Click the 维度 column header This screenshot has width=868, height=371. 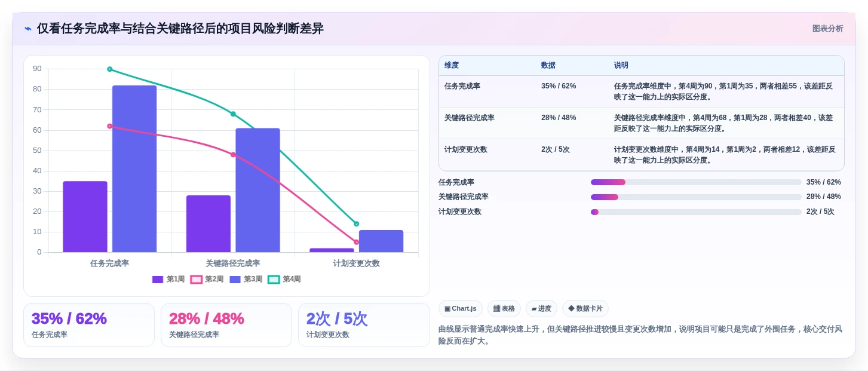click(x=452, y=66)
